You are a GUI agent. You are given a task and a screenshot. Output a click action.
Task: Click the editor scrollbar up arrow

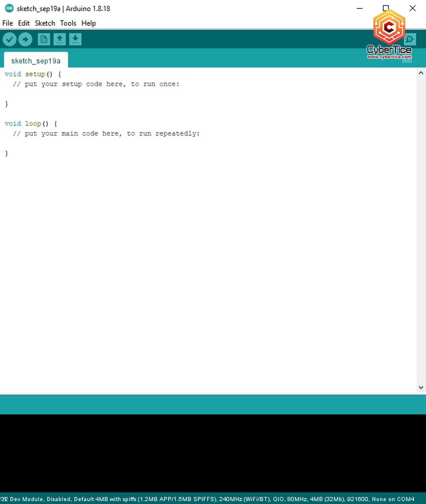pyautogui.click(x=421, y=73)
